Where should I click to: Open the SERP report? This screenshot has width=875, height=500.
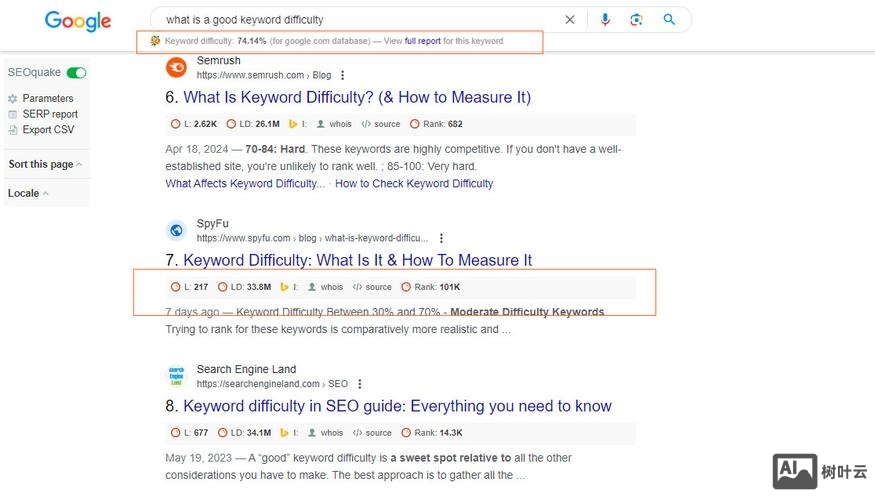50,114
